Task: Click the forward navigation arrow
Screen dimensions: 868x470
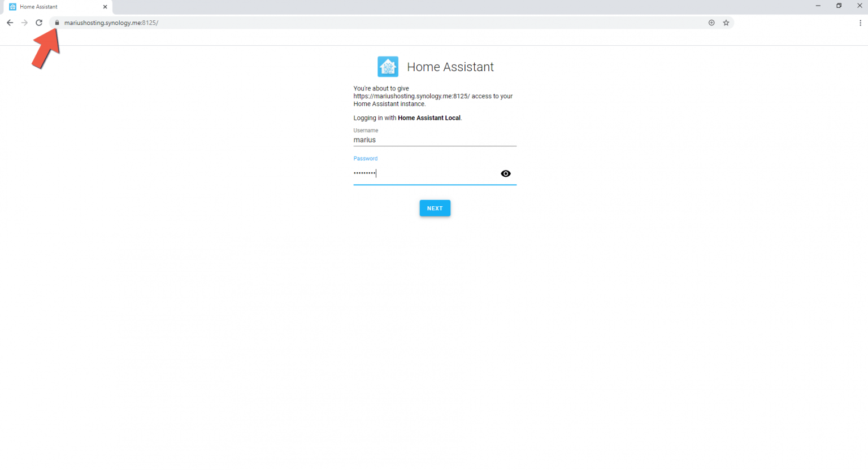Action: (x=24, y=23)
